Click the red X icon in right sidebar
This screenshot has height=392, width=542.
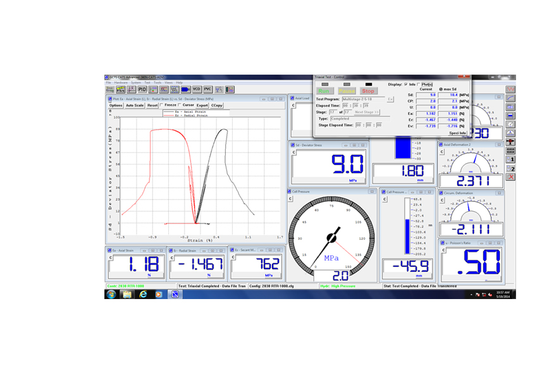(510, 176)
